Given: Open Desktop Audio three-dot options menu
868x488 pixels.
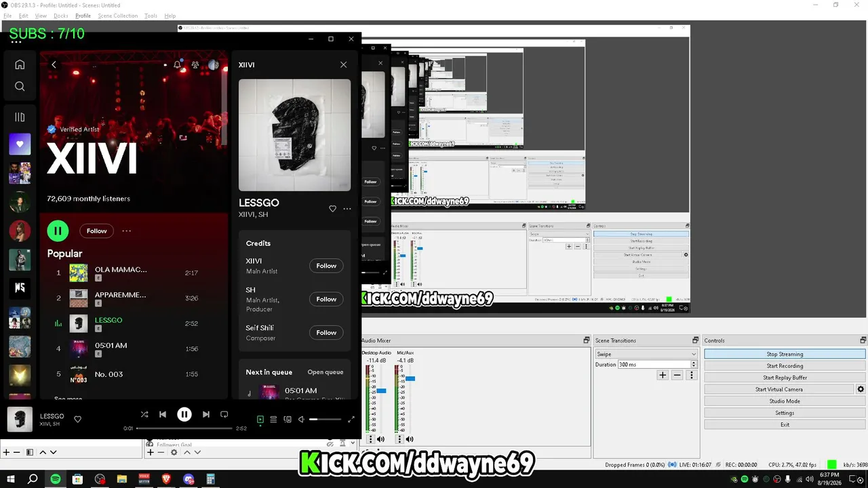Looking at the screenshot, I should coord(370,439).
